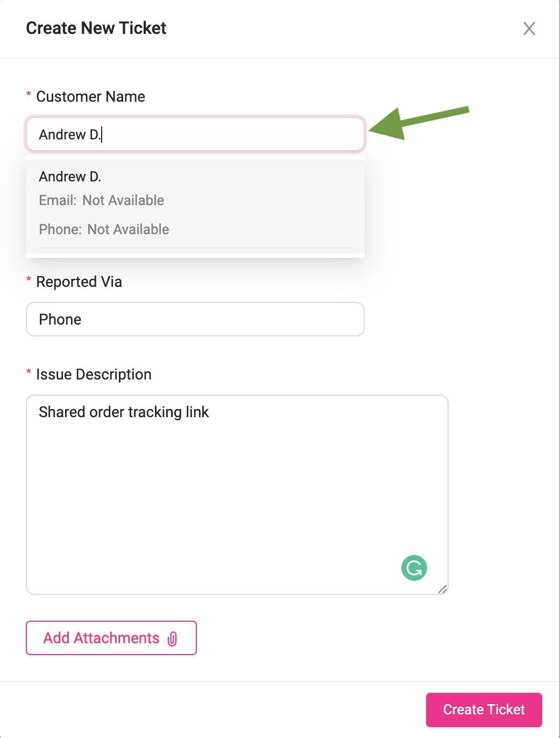Viewport: 560px width, 738px height.
Task: Click the Customer Name field label
Action: coord(90,97)
